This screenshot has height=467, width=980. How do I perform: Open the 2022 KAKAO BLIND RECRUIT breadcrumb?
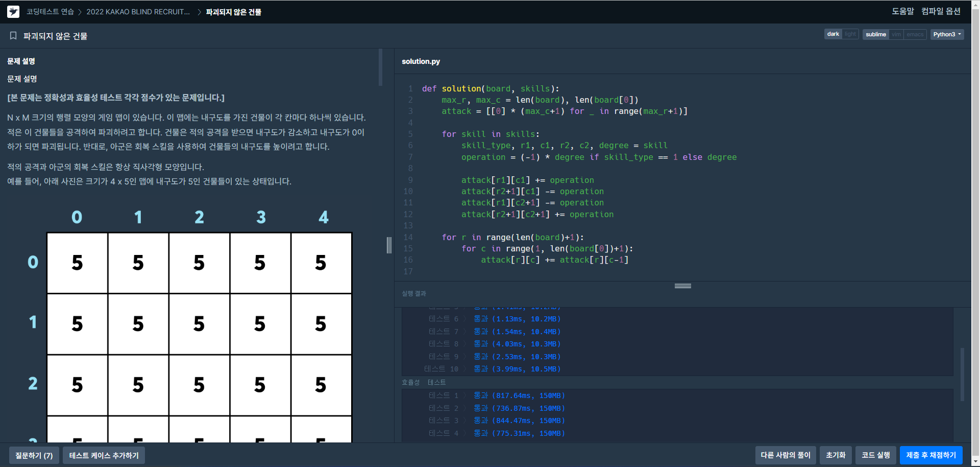point(138,12)
